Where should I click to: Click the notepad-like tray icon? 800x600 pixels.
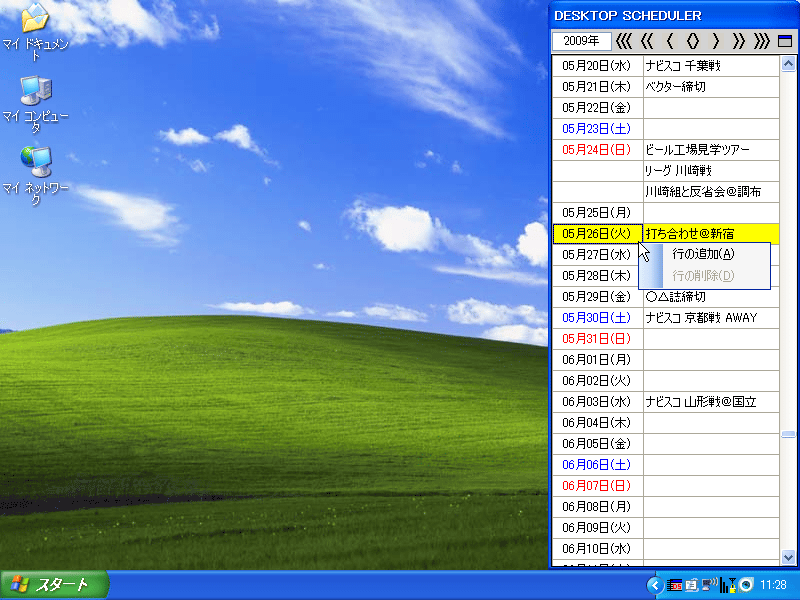pyautogui.click(x=692, y=585)
